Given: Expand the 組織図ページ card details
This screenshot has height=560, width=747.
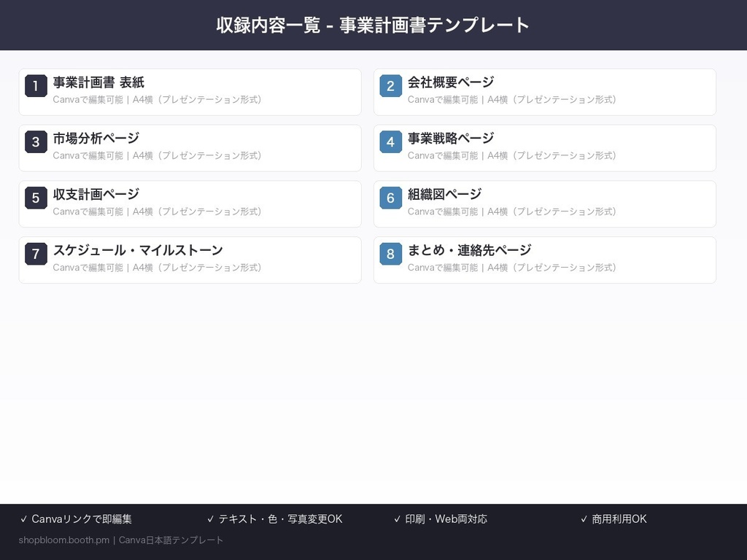Looking at the screenshot, I should pyautogui.click(x=545, y=203).
